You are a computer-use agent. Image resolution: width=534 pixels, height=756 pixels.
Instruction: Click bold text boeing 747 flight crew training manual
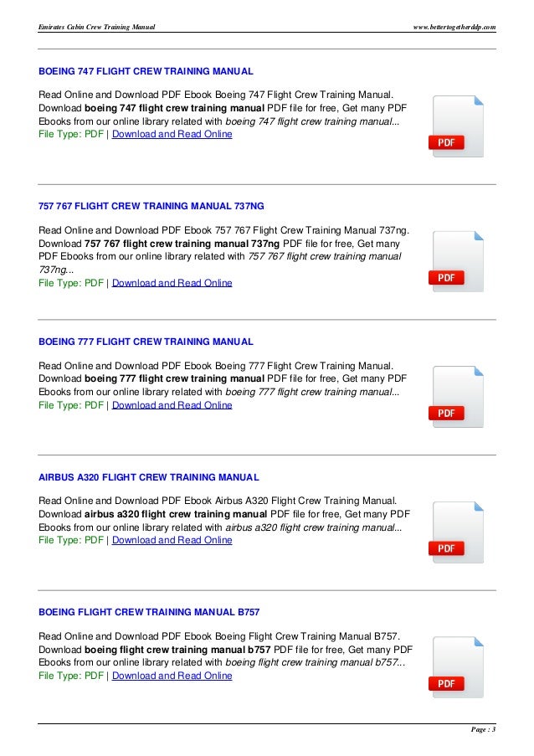[x=174, y=108]
